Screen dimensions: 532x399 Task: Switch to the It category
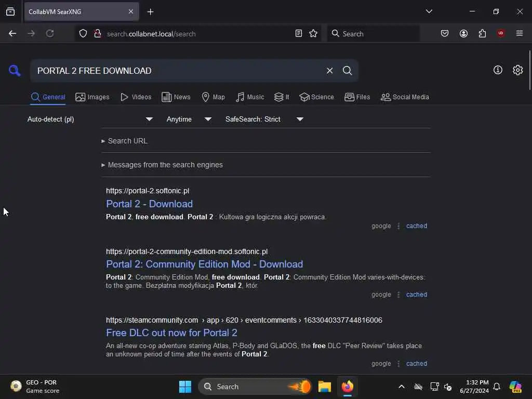282,97
